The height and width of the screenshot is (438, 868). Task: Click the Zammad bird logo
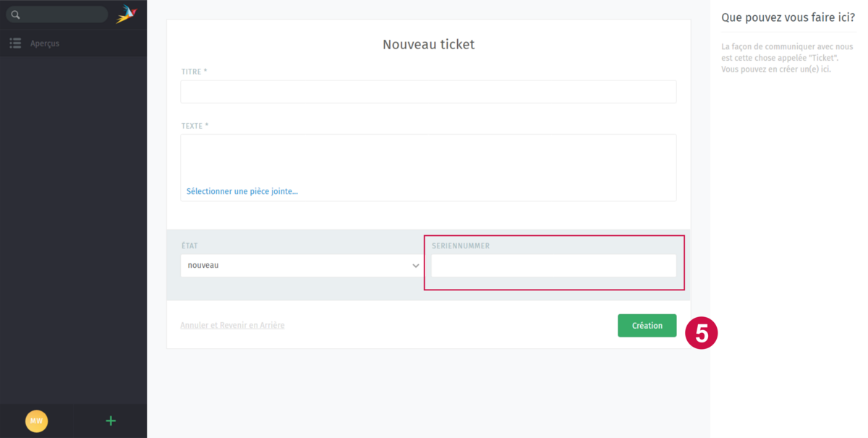click(126, 14)
